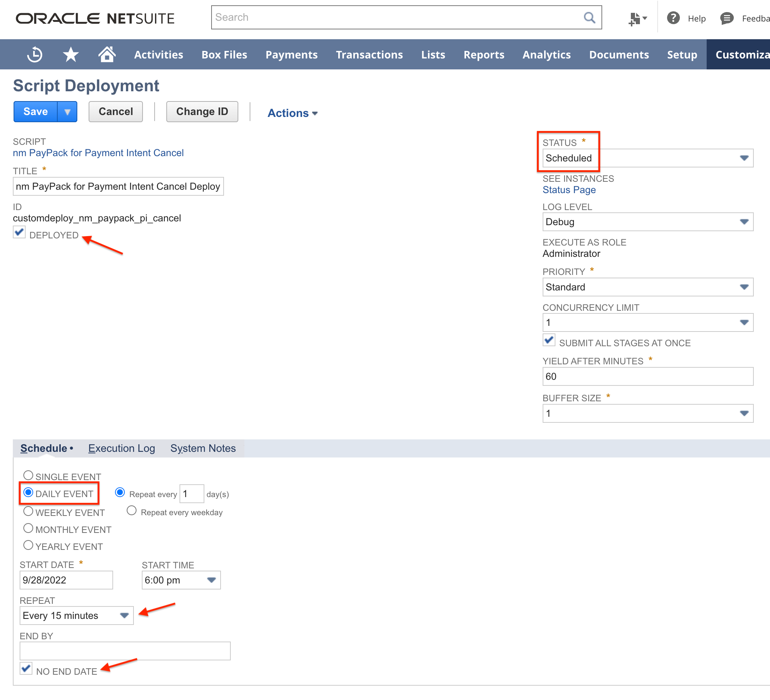
Task: Open the Transactions menu
Action: pyautogui.click(x=369, y=55)
